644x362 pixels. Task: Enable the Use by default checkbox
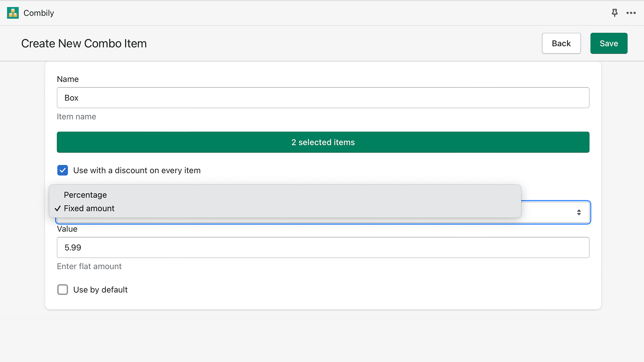[x=63, y=290]
